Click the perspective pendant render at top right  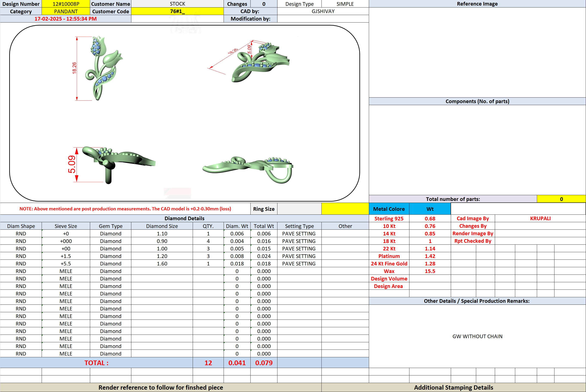249,61
